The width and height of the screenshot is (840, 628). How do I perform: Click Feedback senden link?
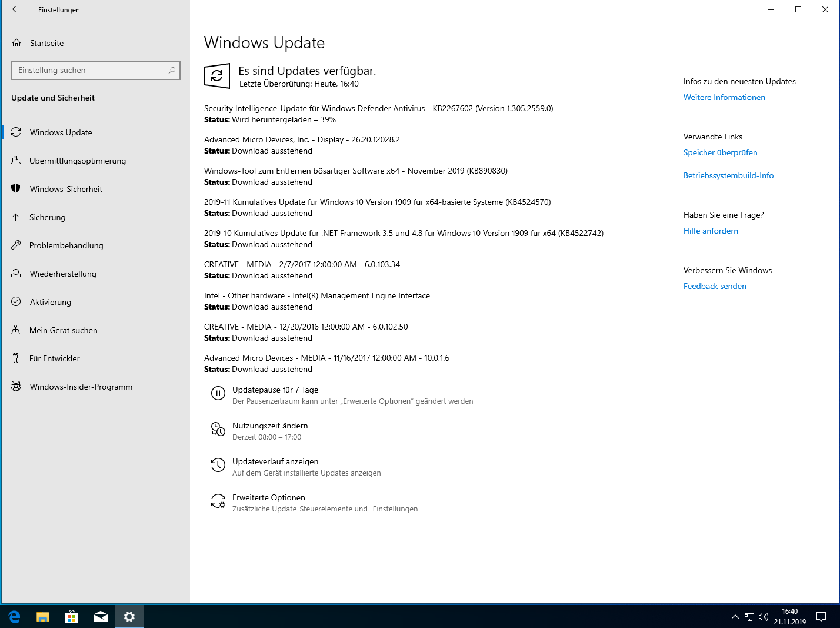tap(715, 286)
